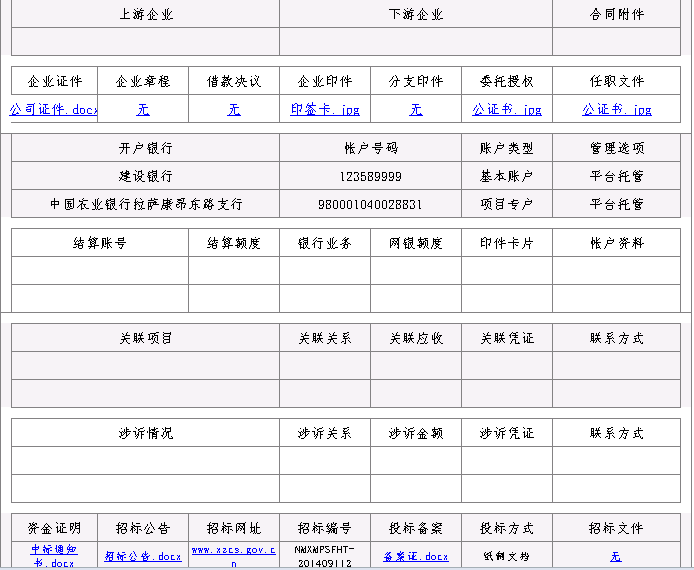Click the 无 link under 企业章程
Screen dimensions: 694x570
(143, 110)
